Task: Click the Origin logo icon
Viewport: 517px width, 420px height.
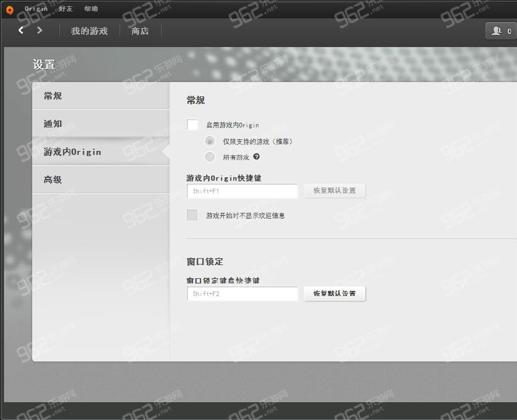Action: (x=9, y=9)
